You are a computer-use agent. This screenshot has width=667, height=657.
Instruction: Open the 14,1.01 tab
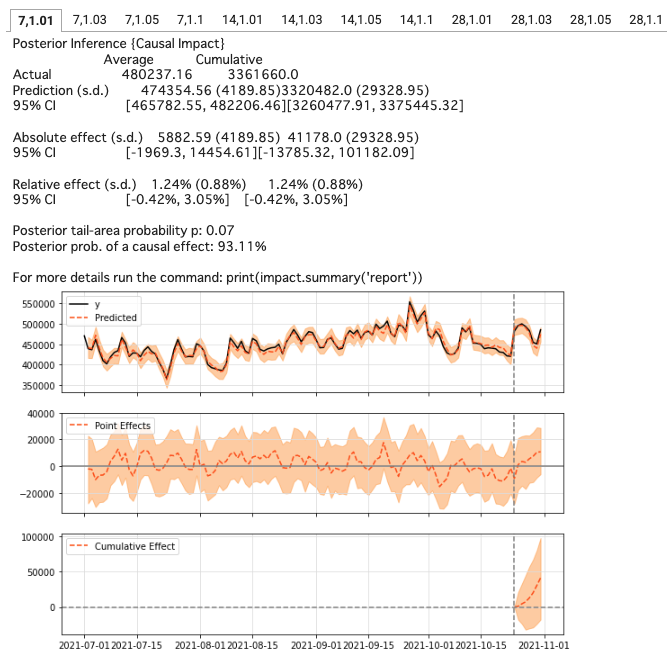242,20
